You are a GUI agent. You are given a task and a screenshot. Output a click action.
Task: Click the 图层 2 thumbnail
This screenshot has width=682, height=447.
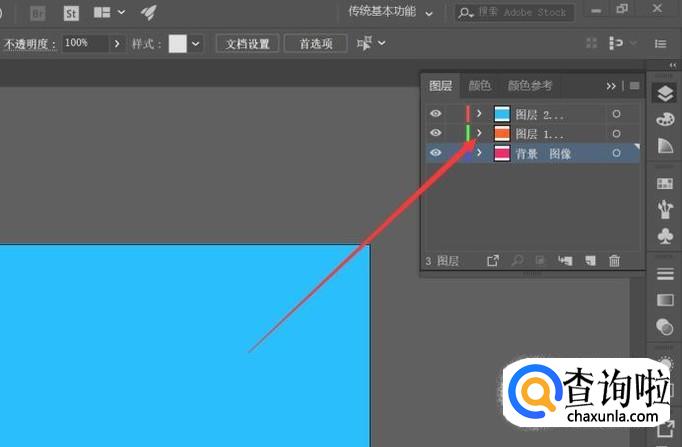point(502,114)
